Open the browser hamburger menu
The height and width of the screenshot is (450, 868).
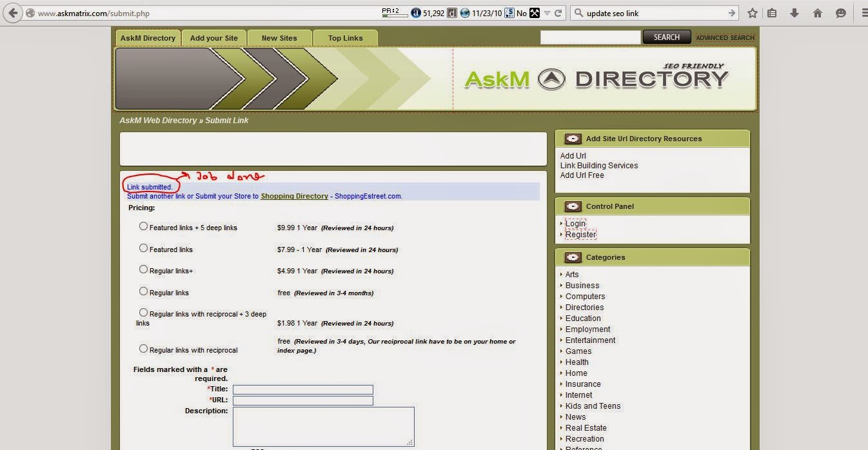click(864, 13)
